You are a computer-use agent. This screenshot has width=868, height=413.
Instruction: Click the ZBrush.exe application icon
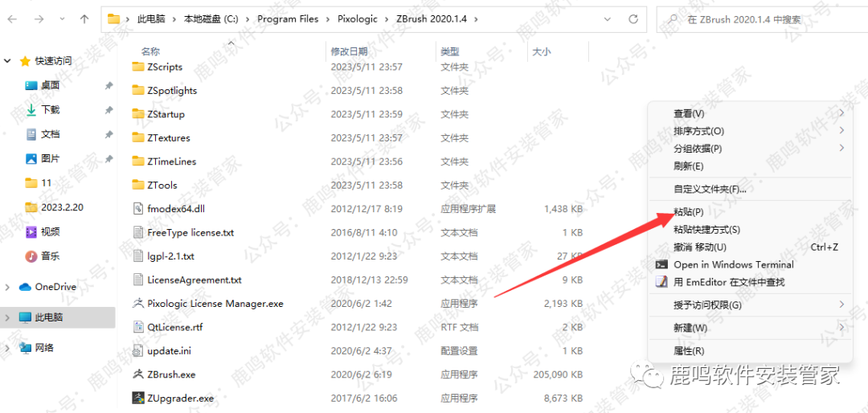pyautogui.click(x=138, y=374)
